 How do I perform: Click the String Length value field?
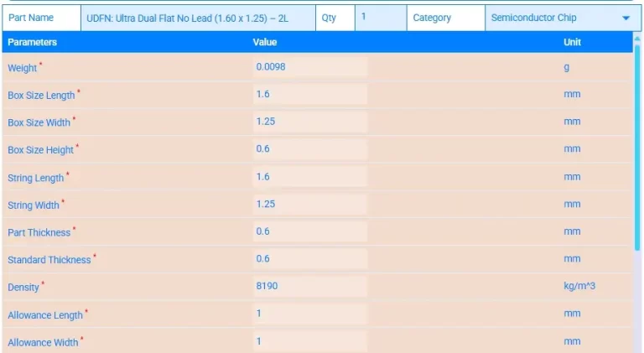[x=309, y=177]
